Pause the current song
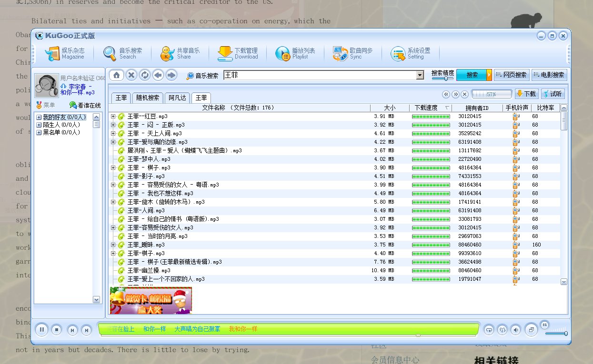Viewport: 593px width, 364px height. pyautogui.click(x=42, y=329)
